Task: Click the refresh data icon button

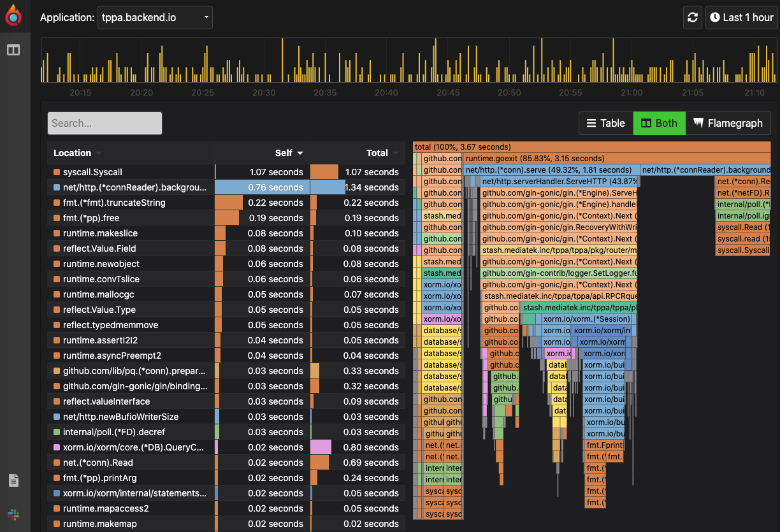Action: (x=693, y=17)
